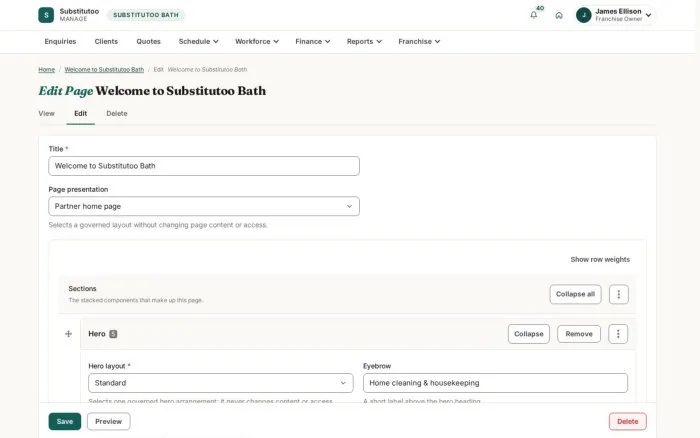Click the Sections heading text
Image resolution: width=700 pixels, height=438 pixels.
(82, 289)
